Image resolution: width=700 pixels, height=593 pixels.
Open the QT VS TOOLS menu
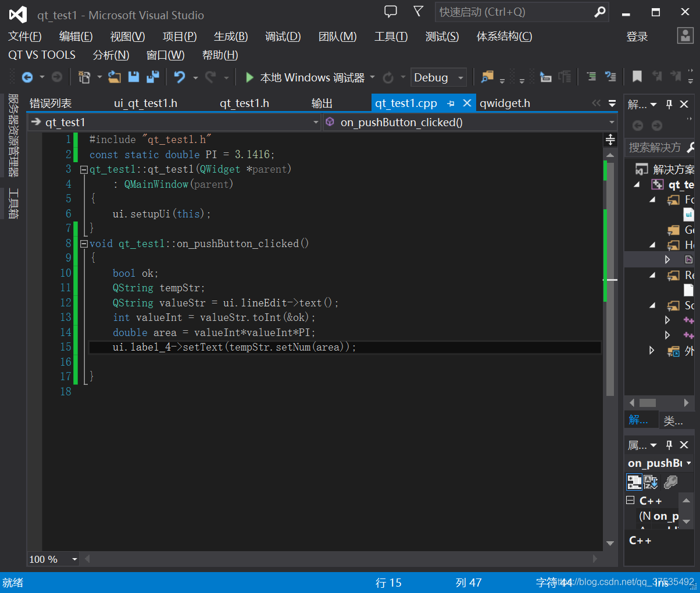(x=42, y=55)
